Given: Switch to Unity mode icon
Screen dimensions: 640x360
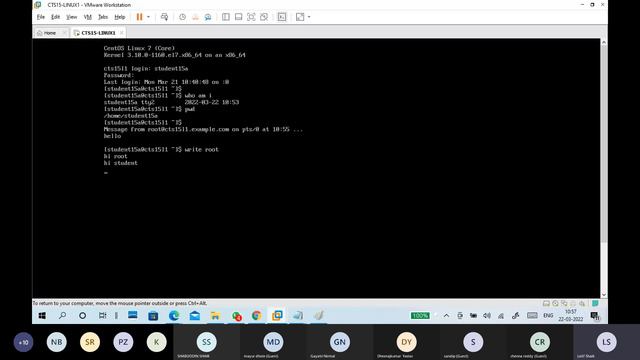Looking at the screenshot, I should coord(264,17).
